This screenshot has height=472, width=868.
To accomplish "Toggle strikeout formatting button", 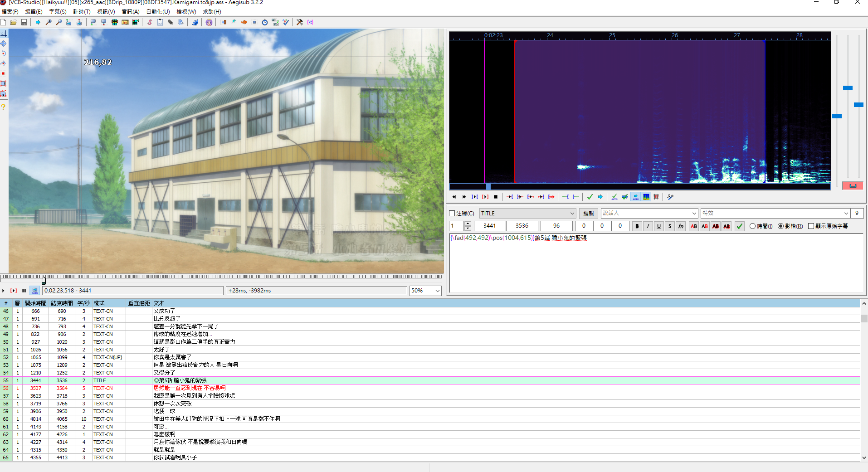I will coord(670,226).
